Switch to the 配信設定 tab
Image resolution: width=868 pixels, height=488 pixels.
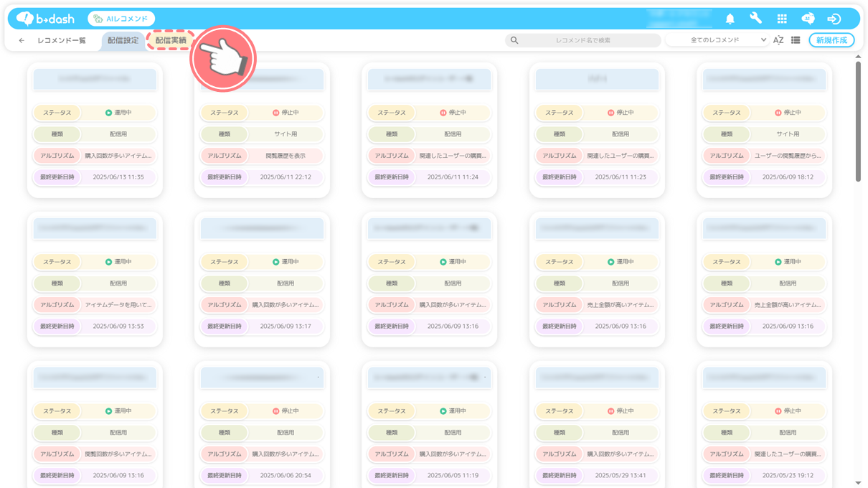point(123,41)
